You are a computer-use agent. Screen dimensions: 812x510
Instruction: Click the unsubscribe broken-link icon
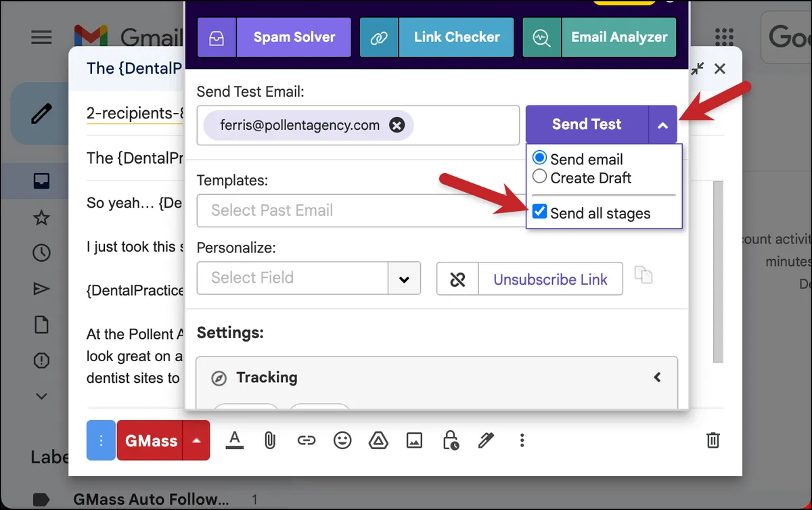(457, 279)
